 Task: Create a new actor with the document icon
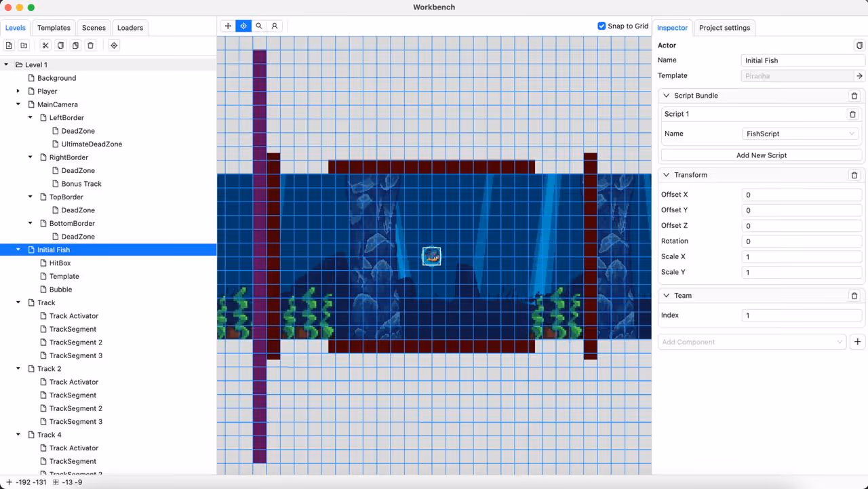point(9,45)
